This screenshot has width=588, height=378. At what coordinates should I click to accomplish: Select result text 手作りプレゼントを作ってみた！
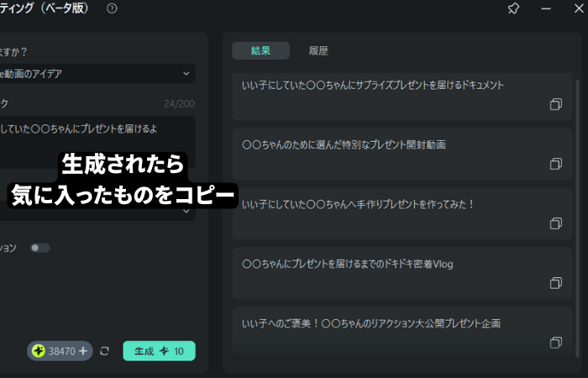pyautogui.click(x=416, y=204)
